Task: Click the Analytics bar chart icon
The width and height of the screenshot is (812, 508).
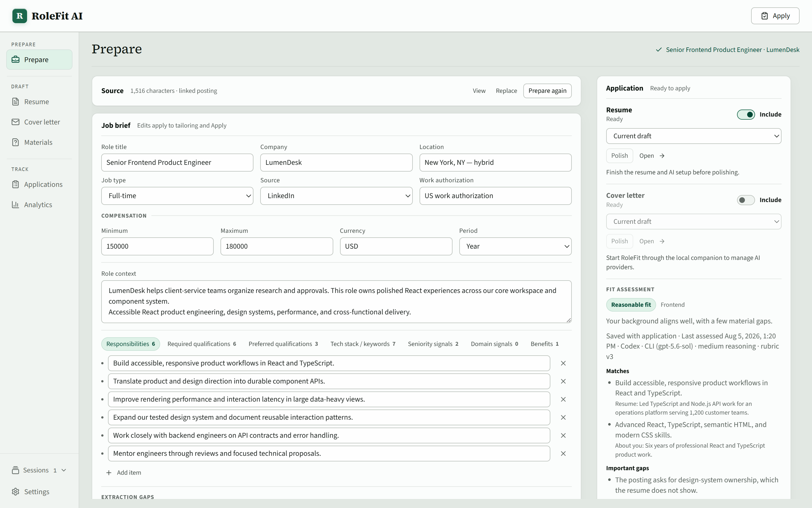Action: [x=16, y=204]
